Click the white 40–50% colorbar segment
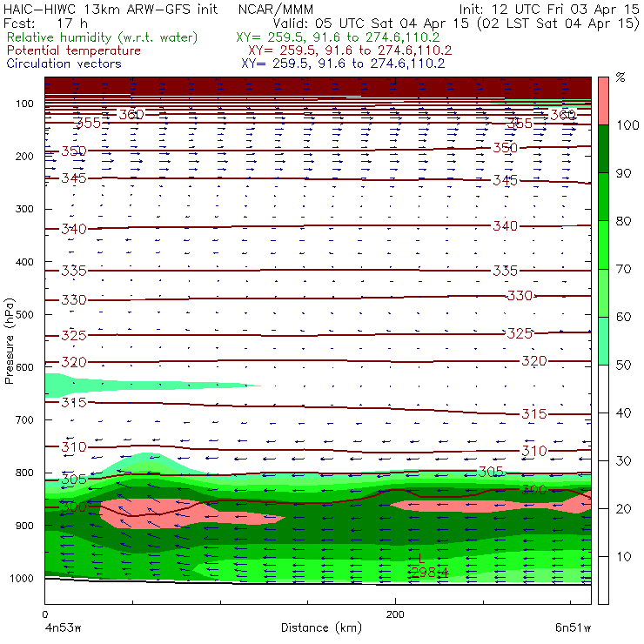This screenshot has height=644, width=644. pyautogui.click(x=603, y=389)
